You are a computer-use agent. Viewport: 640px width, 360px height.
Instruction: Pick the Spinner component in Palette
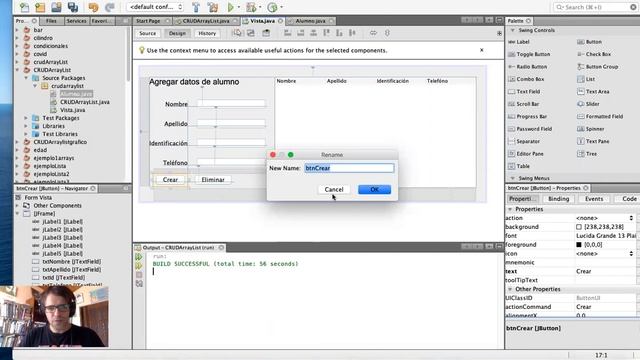pos(591,129)
